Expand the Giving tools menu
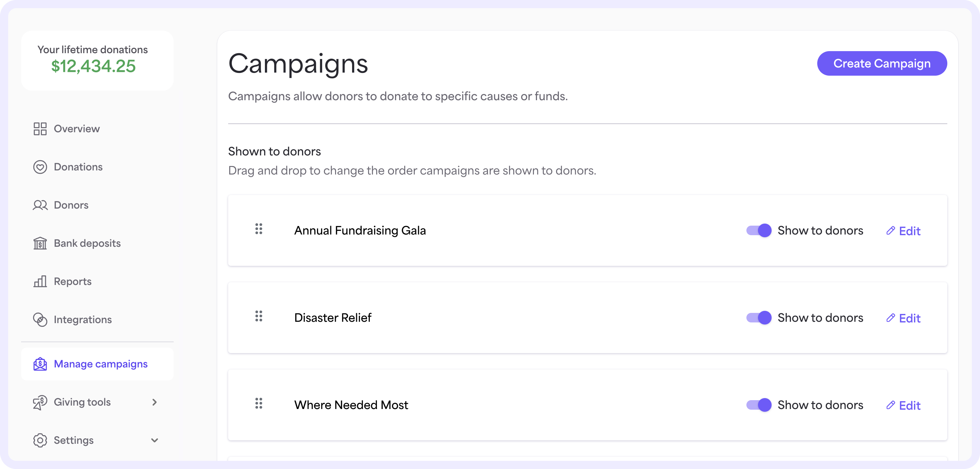Viewport: 980px width, 469px height. click(97, 402)
